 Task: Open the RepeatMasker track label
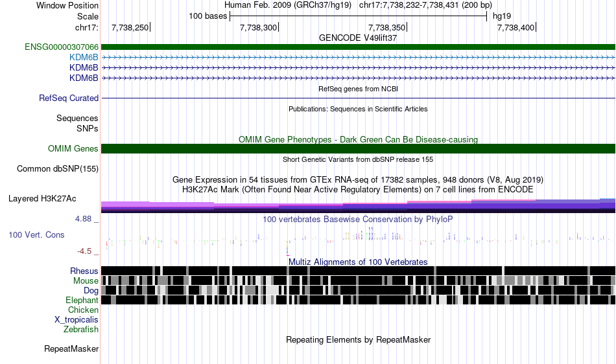pyautogui.click(x=71, y=348)
